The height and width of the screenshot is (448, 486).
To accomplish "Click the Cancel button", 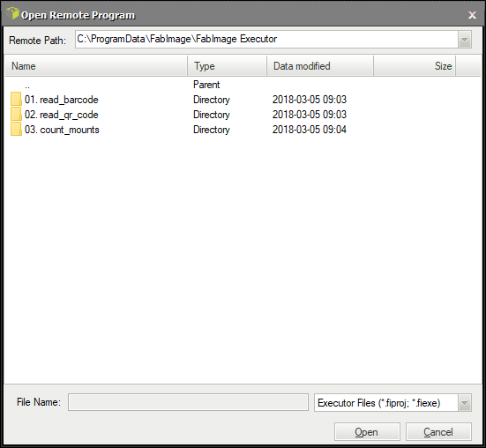I will [x=438, y=431].
